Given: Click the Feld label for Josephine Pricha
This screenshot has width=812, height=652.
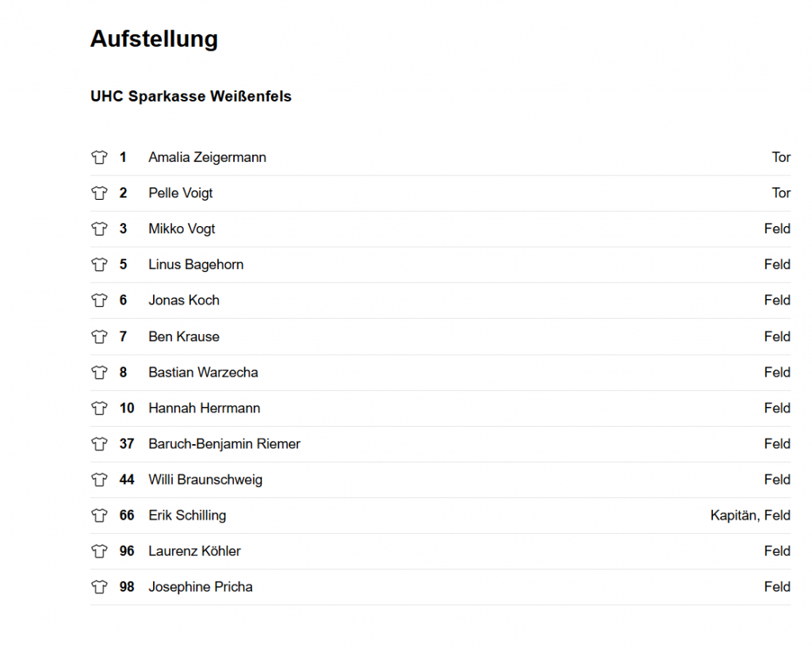Looking at the screenshot, I should (x=777, y=587).
